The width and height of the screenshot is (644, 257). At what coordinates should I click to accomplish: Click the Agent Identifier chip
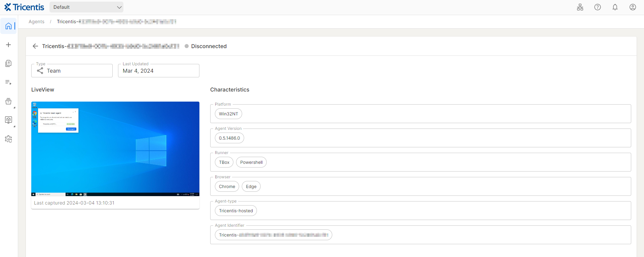coord(273,235)
